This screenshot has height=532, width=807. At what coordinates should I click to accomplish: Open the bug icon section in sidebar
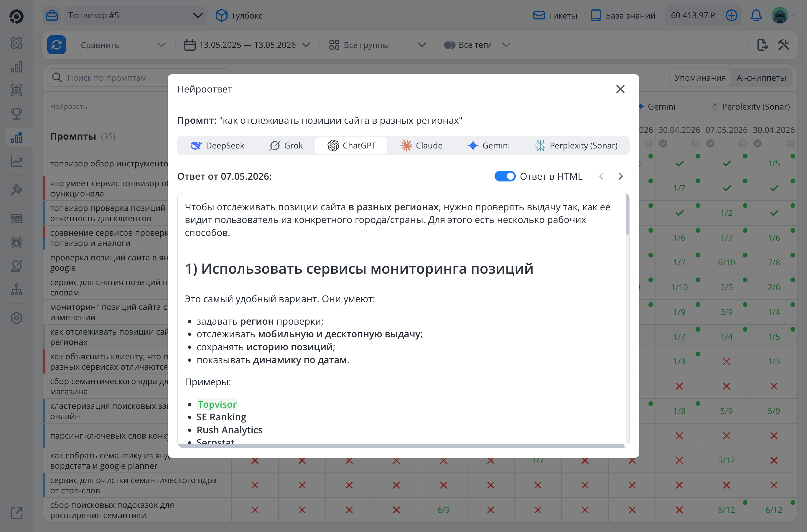(16, 242)
